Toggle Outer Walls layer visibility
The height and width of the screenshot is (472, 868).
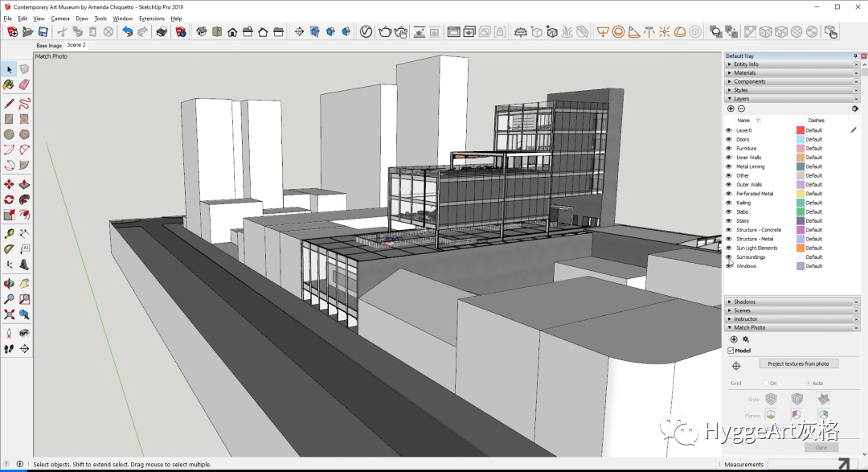point(728,184)
